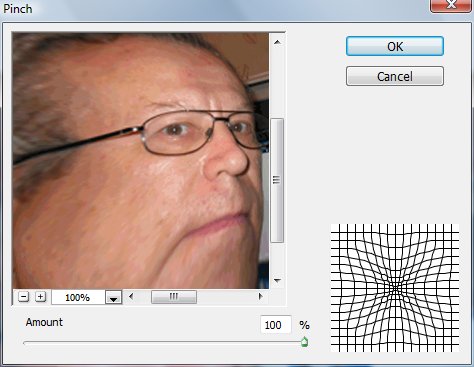
Task: Cancel the Pinch dialog
Action: coord(395,76)
